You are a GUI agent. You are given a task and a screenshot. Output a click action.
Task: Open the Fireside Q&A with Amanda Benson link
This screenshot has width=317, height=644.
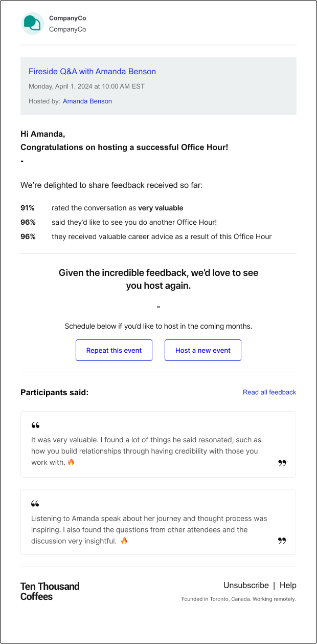[92, 72]
